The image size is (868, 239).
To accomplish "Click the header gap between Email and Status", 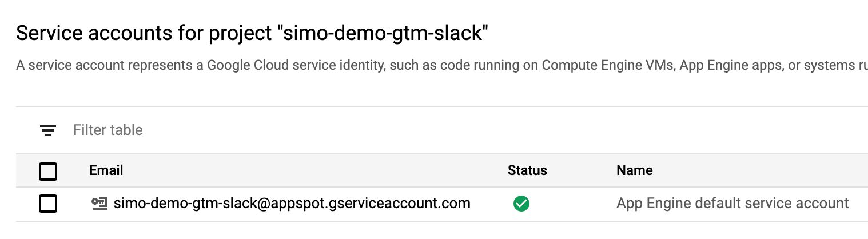I will pyautogui.click(x=315, y=170).
